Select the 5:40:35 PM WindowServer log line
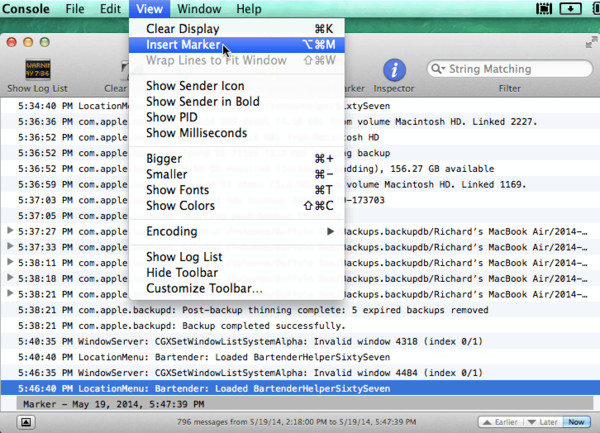600x433 pixels. (x=300, y=341)
